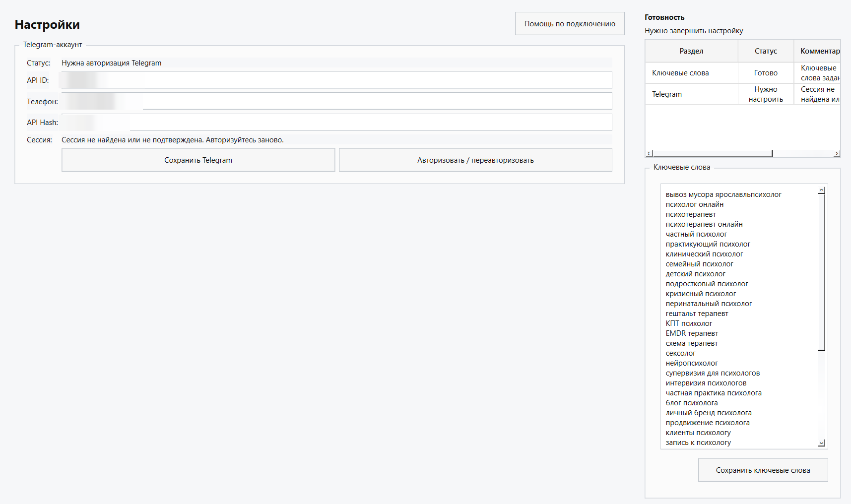Place cursor on "частная практика психолога" line
Viewport: 851px width, 504px height.
coord(714,393)
